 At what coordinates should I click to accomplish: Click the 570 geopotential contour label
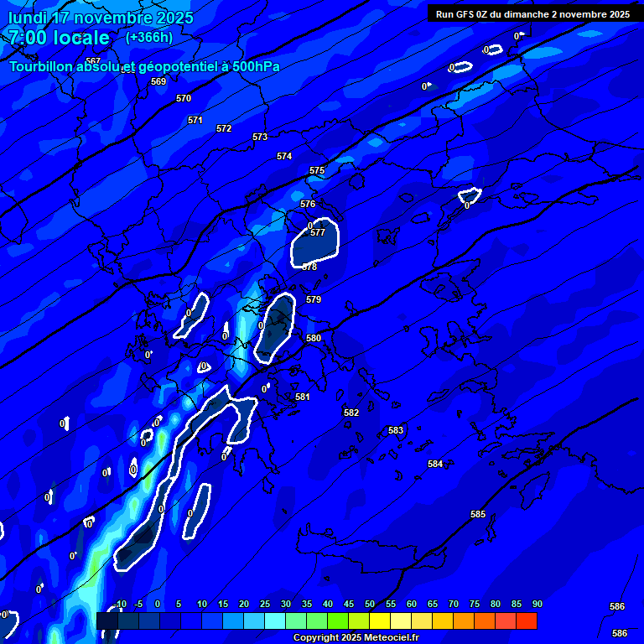pyautogui.click(x=184, y=98)
